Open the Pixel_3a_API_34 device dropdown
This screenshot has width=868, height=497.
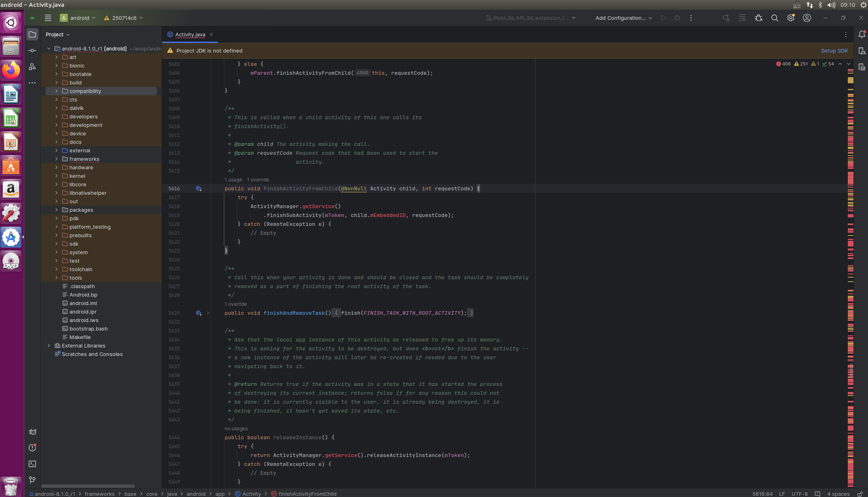[531, 18]
